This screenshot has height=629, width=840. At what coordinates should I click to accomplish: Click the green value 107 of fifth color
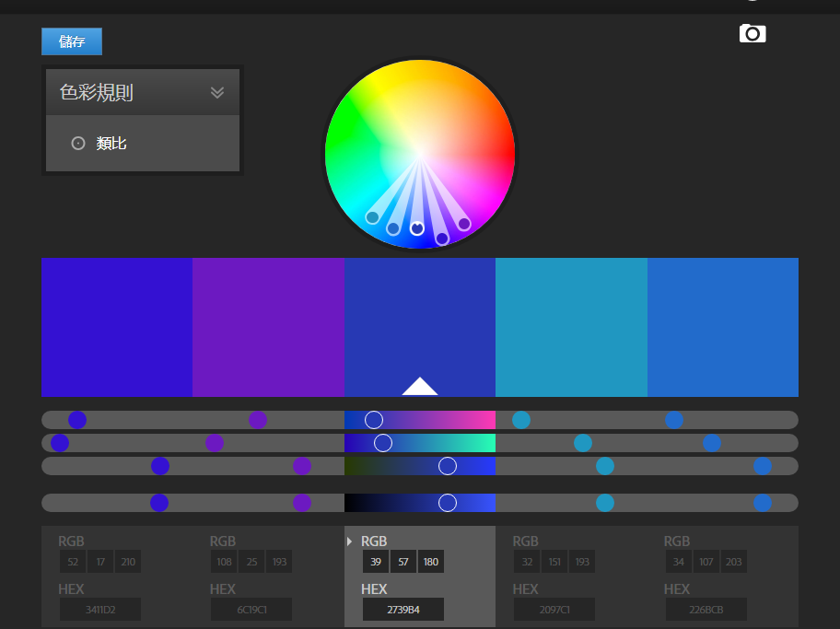point(706,562)
